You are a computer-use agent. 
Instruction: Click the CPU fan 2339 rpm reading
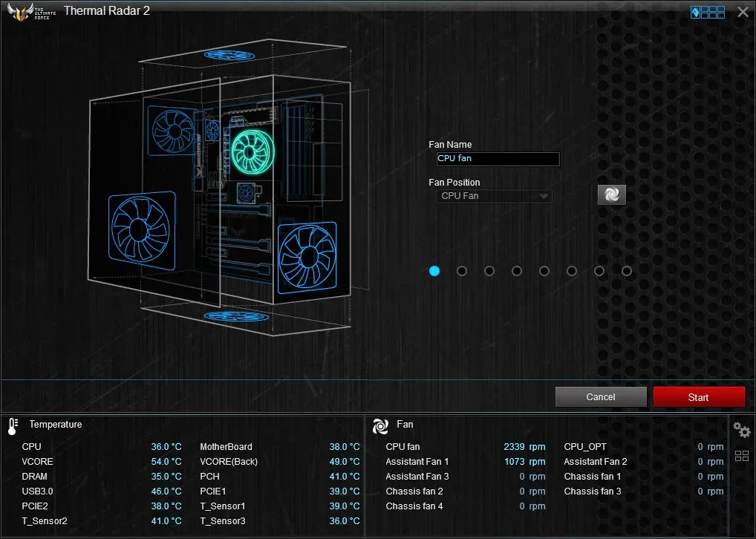tap(524, 447)
